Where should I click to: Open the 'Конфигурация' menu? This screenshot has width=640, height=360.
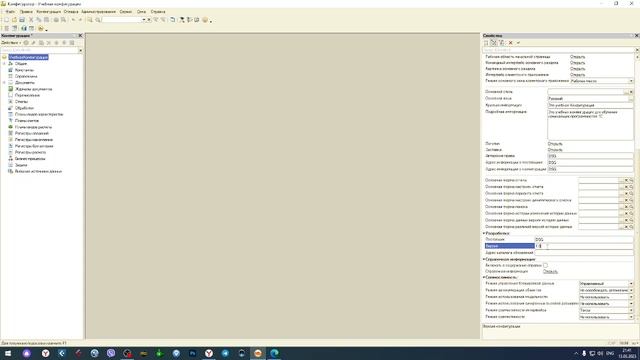[49, 11]
